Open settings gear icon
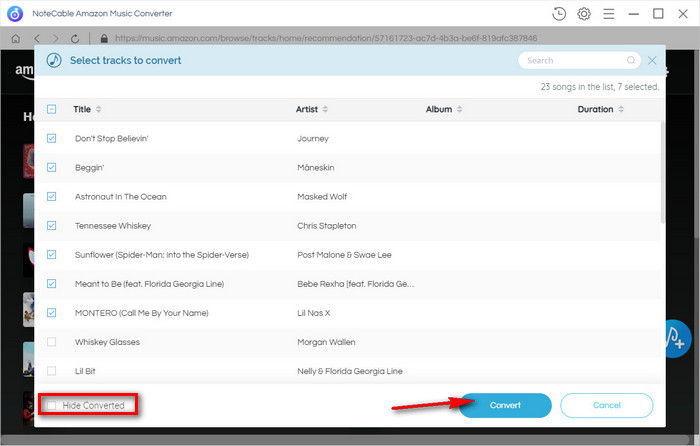The width and height of the screenshot is (700, 446). point(583,14)
